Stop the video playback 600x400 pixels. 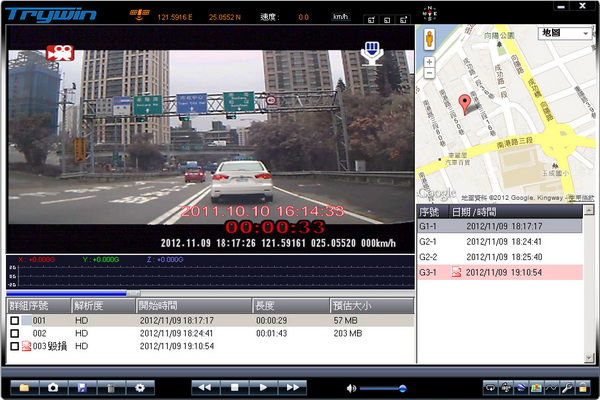click(x=233, y=387)
